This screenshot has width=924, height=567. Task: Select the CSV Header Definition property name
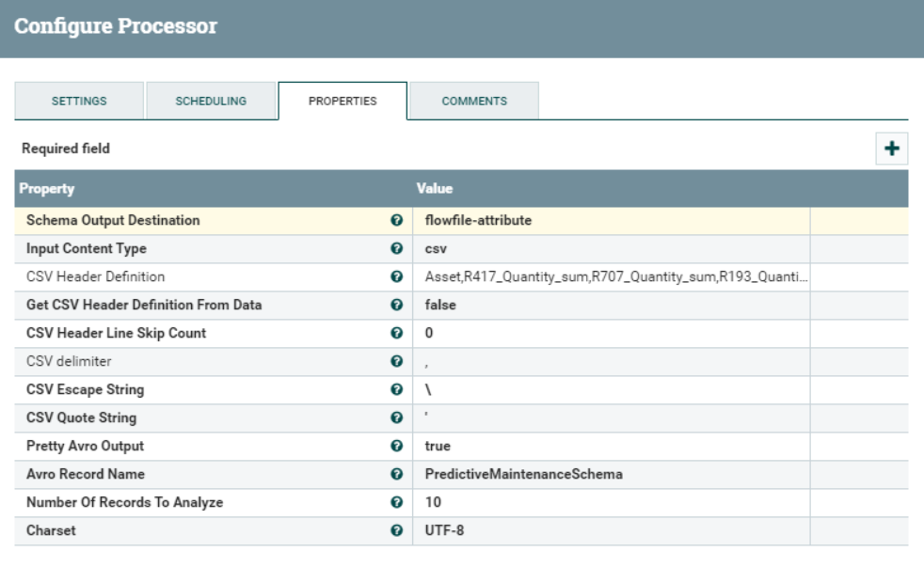(x=95, y=276)
